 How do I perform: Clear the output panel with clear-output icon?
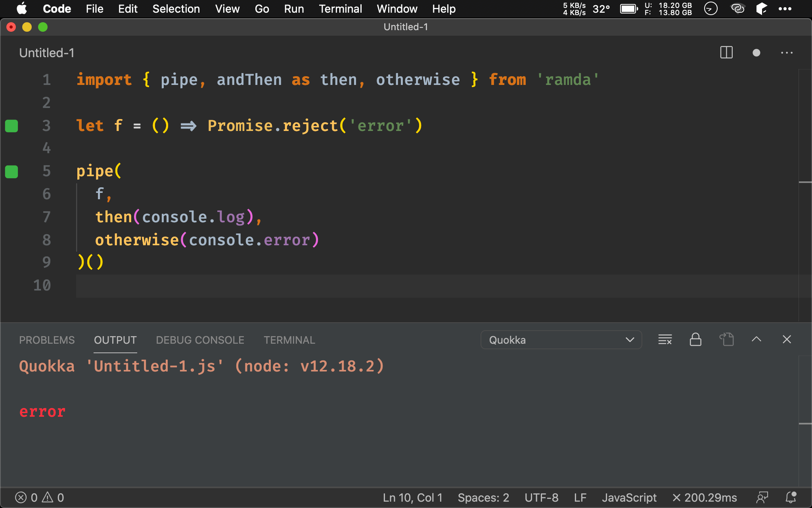[x=665, y=340]
